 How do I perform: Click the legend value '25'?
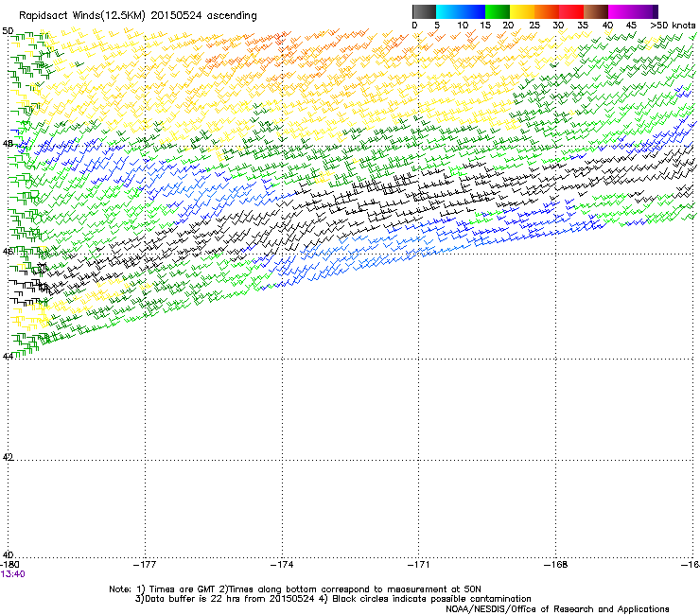tap(534, 26)
